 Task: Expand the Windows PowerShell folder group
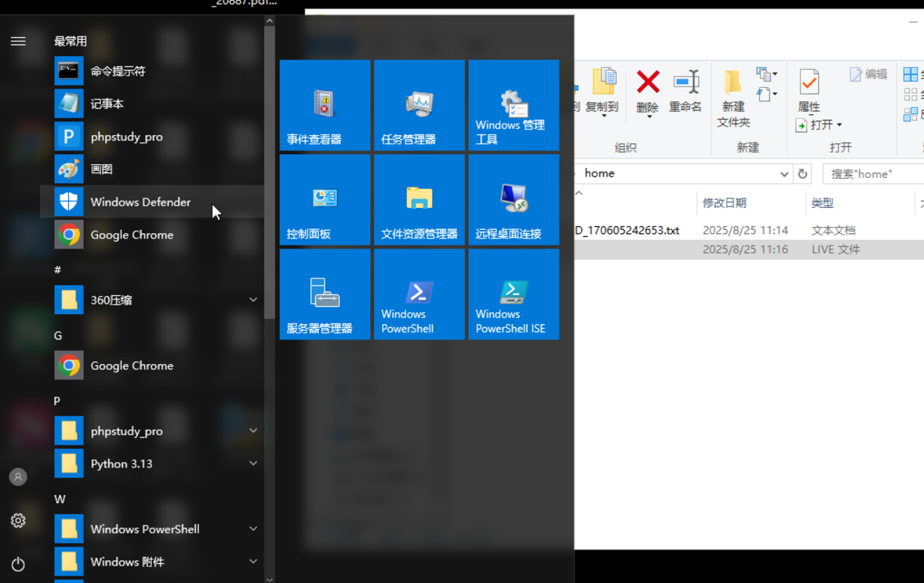point(253,529)
